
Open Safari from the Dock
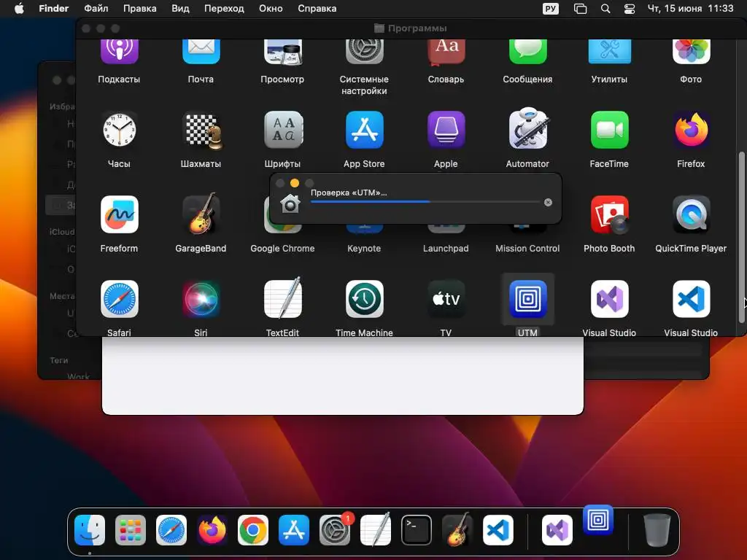click(171, 530)
